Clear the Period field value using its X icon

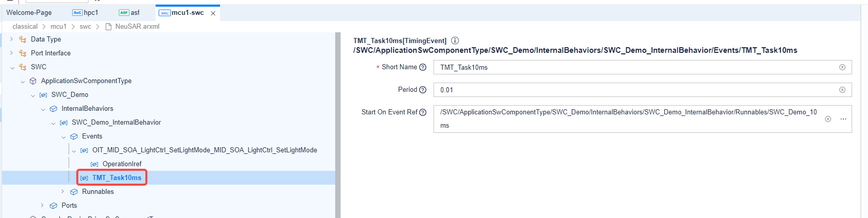[842, 90]
